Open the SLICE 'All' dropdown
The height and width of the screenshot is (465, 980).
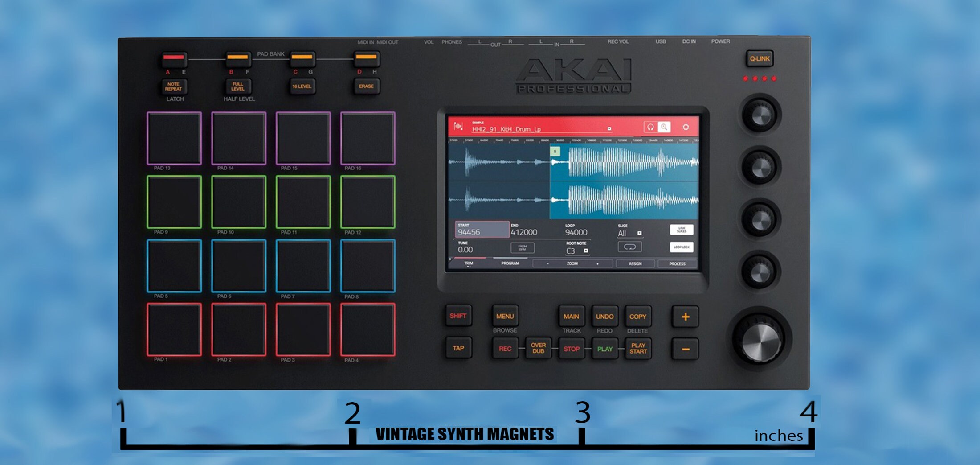(639, 233)
